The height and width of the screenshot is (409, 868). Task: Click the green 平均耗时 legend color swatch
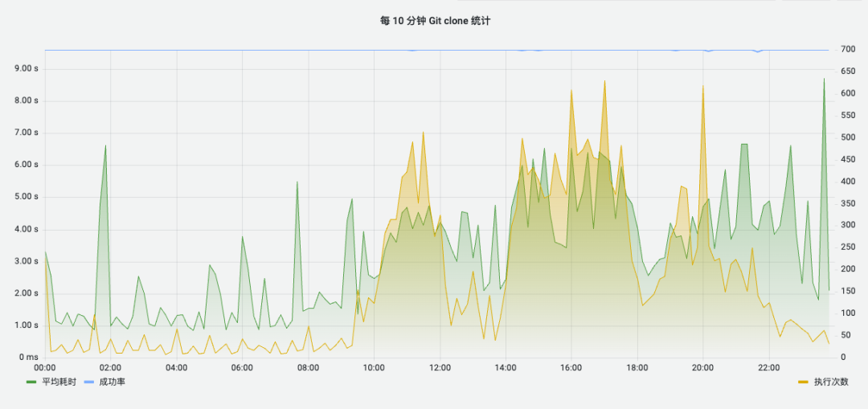click(31, 382)
